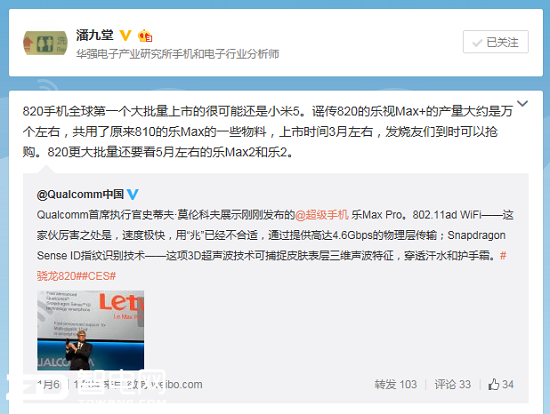Viewport: 550px width, 414px height.
Task: Click the @超级手机 mention link
Action: [322, 215]
